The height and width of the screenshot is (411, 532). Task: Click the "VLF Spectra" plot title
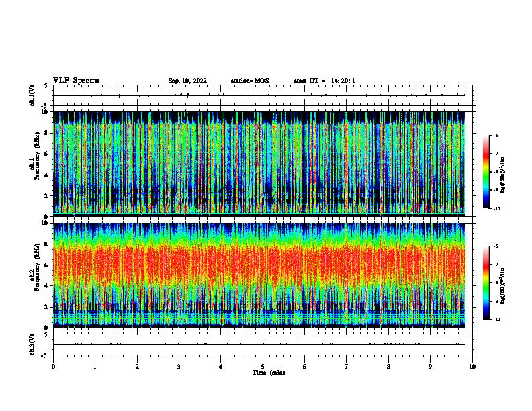click(76, 81)
